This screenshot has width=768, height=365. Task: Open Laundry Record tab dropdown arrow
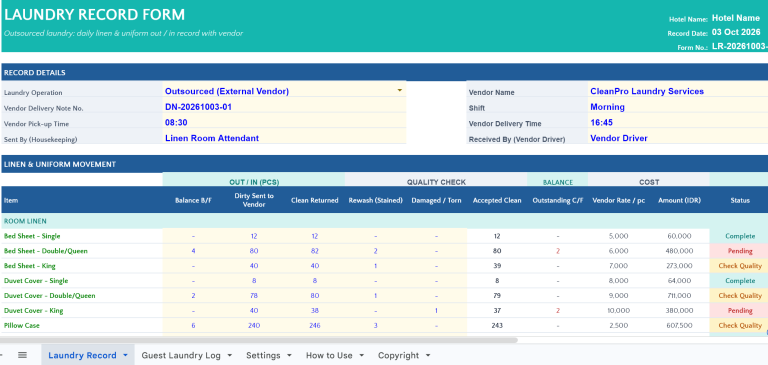(x=125, y=355)
